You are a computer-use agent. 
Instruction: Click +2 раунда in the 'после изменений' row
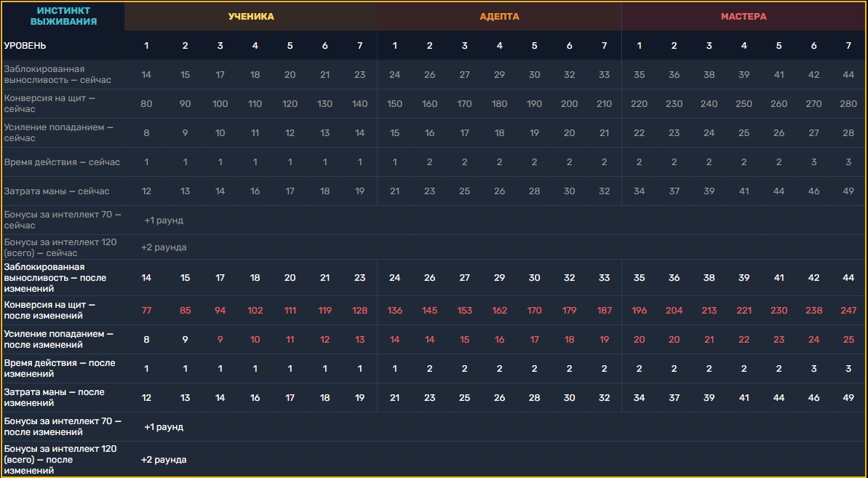(x=164, y=460)
